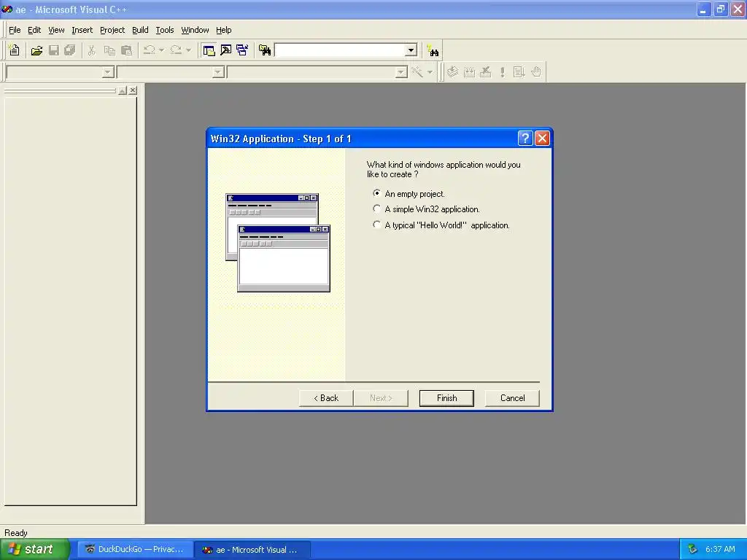Open the Project menu
Screen dimensions: 747x560
point(112,30)
